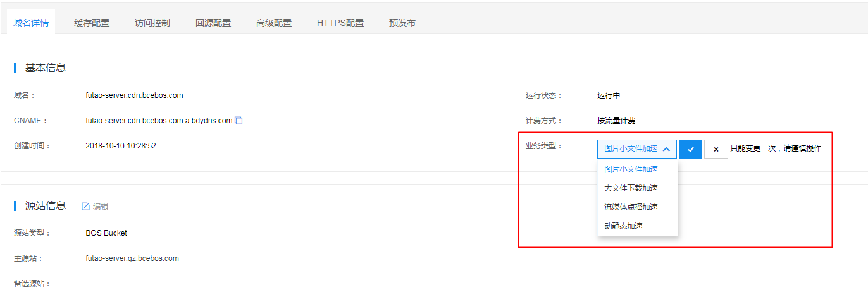Click the 计费方式： label
Image resolution: width=868 pixels, height=302 pixels.
click(543, 121)
